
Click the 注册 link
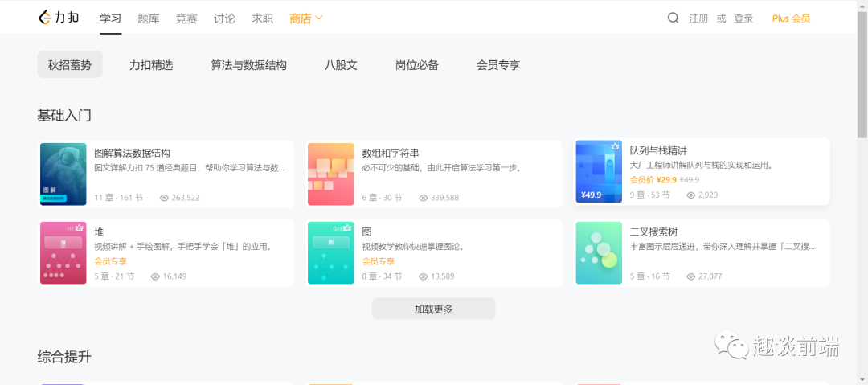point(698,18)
